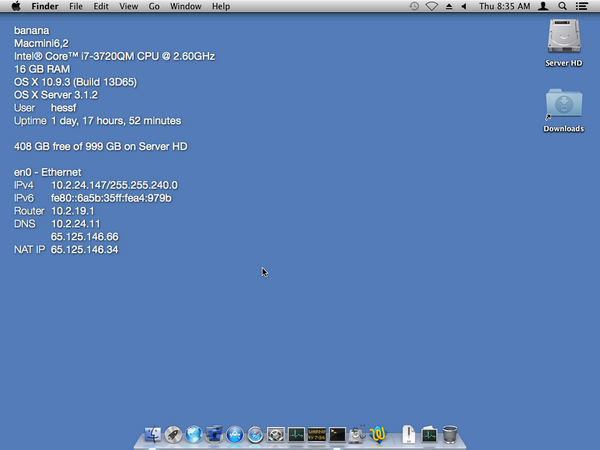Click 'OS X 10.9.3 (Build 13D65)' text
Image resolution: width=600 pixels, height=450 pixels.
[75, 82]
